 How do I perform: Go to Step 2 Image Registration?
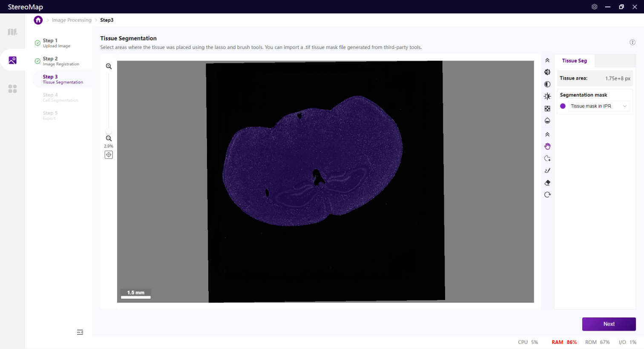click(x=60, y=61)
